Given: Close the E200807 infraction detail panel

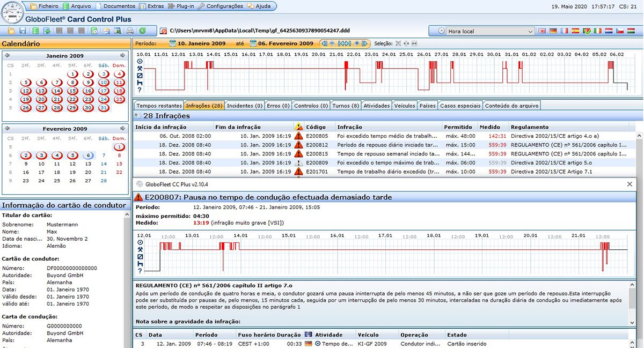Looking at the screenshot, I should tap(630, 184).
